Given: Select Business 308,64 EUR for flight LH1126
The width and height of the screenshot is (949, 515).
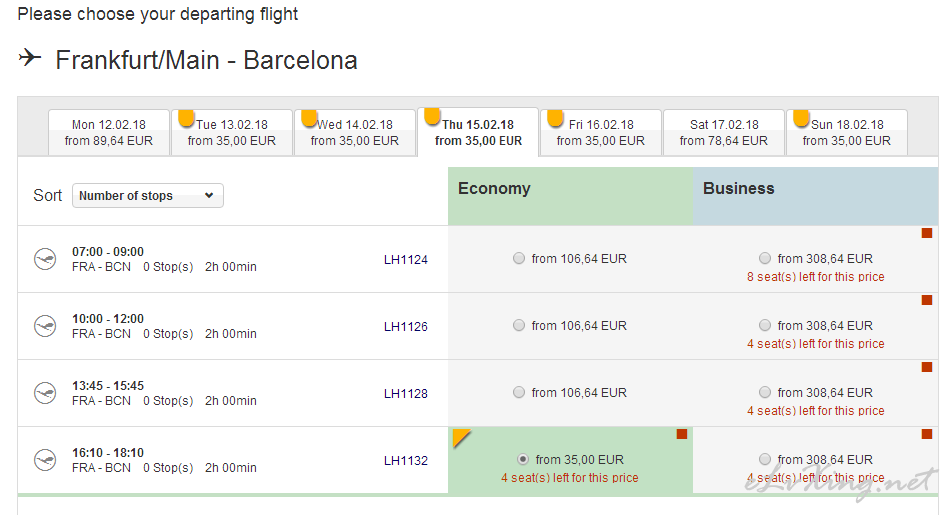Looking at the screenshot, I should pos(765,326).
